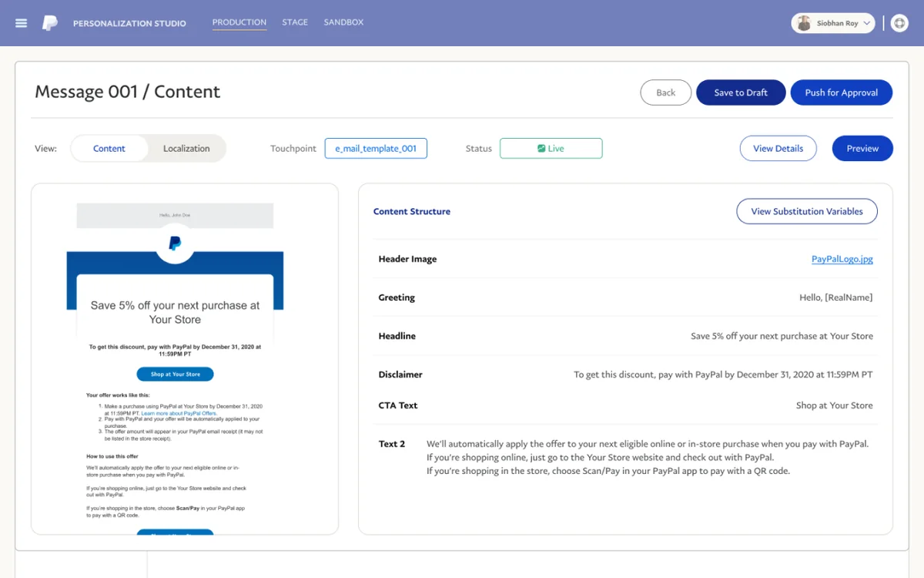Click 'Your offer works like this' preview heading
The height and width of the screenshot is (578, 924).
[x=118, y=395]
